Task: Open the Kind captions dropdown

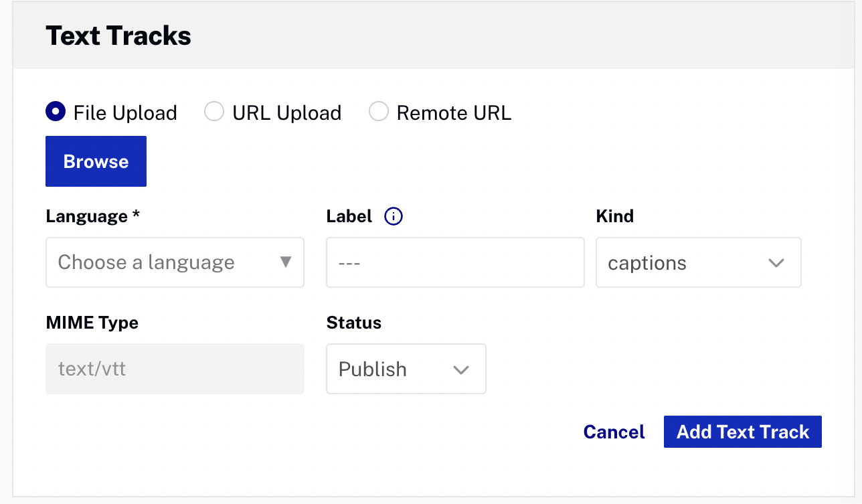Action: (x=698, y=262)
